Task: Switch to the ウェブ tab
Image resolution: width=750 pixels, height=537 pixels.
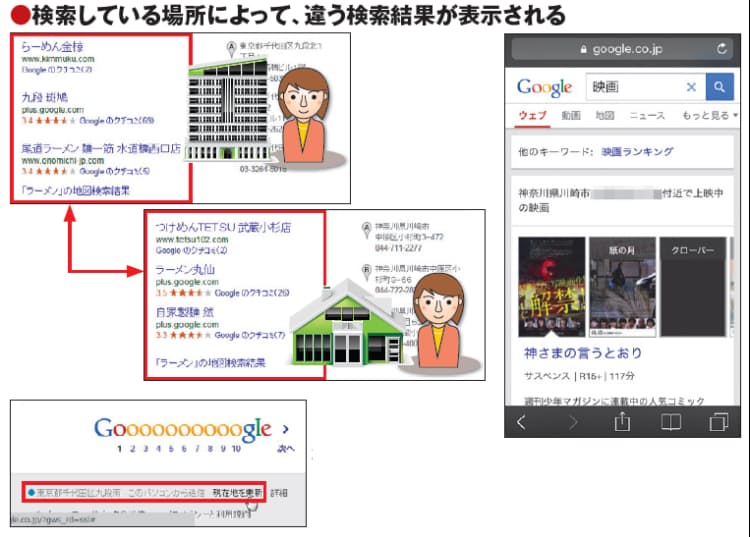Action: pos(532,115)
